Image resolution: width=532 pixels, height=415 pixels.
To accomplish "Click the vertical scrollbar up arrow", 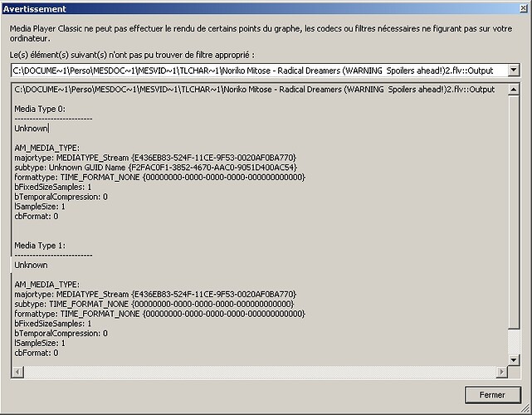I will (514, 89).
